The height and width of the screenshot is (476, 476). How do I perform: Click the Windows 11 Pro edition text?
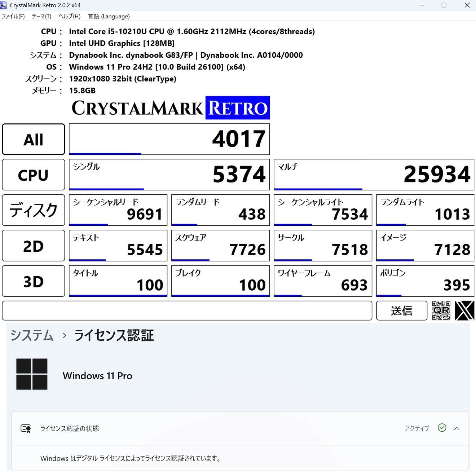pyautogui.click(x=97, y=376)
